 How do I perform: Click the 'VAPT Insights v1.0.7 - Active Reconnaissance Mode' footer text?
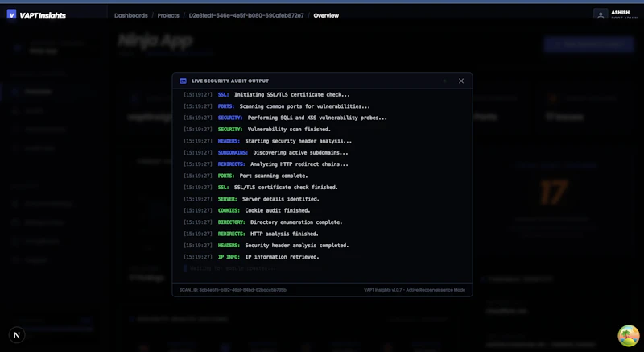(x=415, y=289)
